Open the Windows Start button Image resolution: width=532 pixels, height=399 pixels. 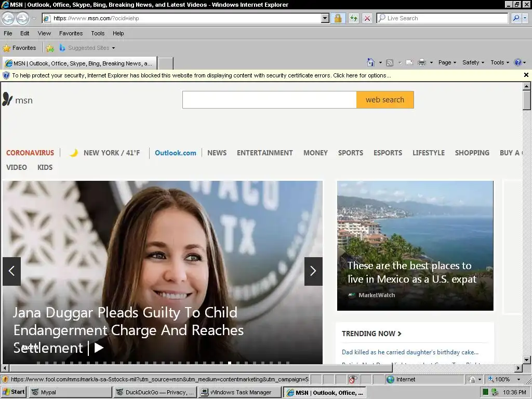[14, 392]
